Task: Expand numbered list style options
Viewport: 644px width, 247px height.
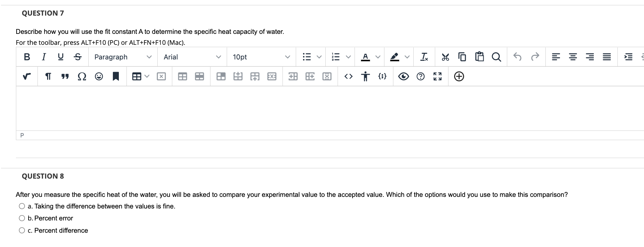Action: pyautogui.click(x=349, y=57)
